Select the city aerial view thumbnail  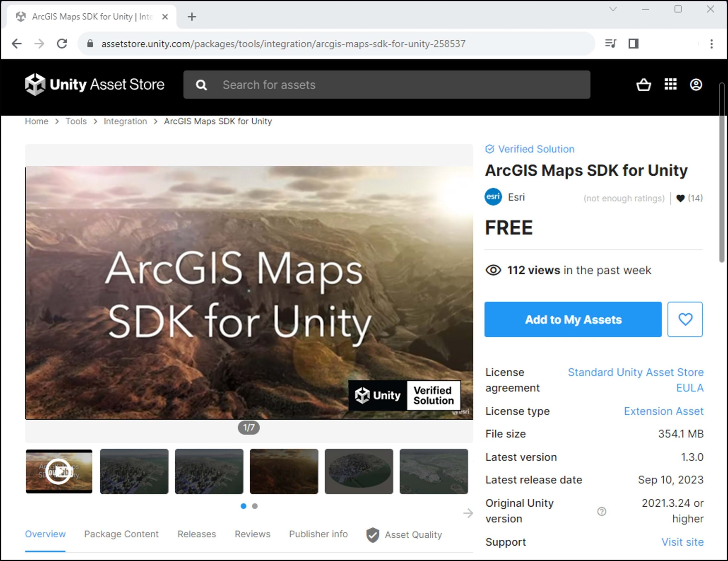click(134, 471)
